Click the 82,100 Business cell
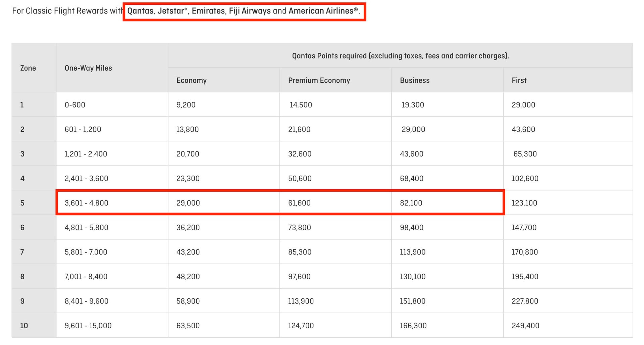This screenshot has height=345, width=644. pyautogui.click(x=447, y=203)
